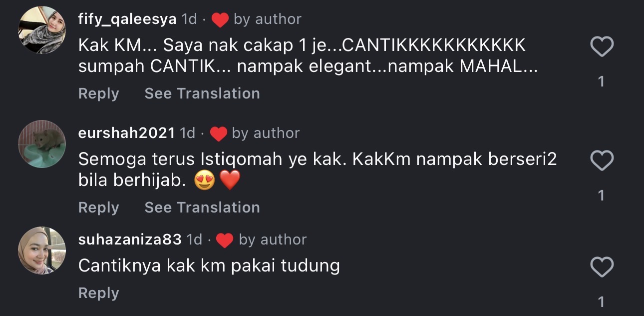See translation of fify_qaleesya's comment

[x=202, y=93]
